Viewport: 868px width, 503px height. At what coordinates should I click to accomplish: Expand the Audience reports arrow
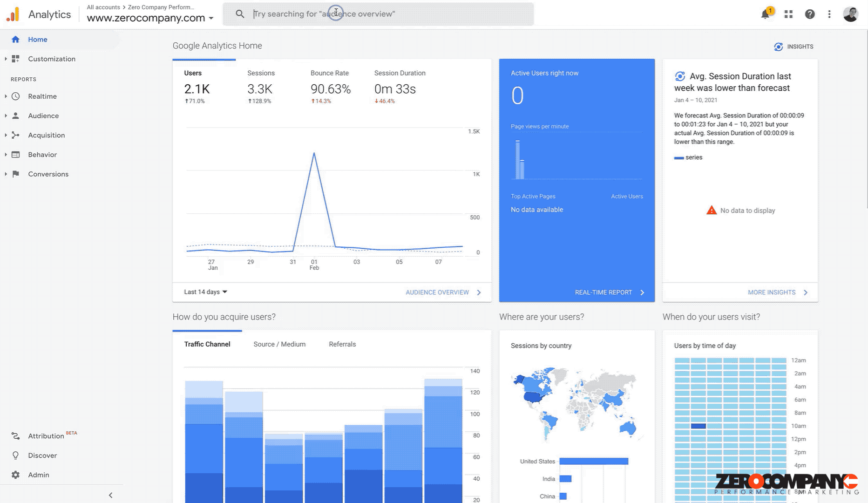(6, 116)
